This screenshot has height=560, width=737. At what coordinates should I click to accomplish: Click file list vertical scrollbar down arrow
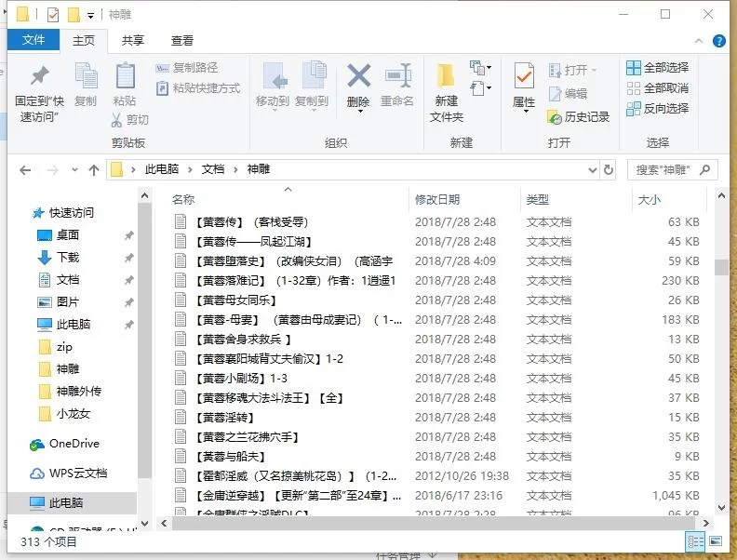tap(721, 507)
